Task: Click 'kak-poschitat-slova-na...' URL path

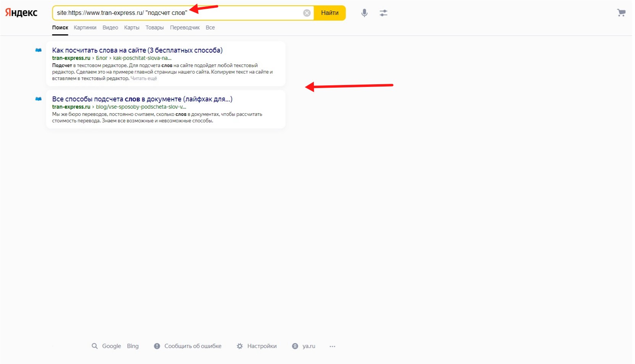Action: (x=142, y=58)
